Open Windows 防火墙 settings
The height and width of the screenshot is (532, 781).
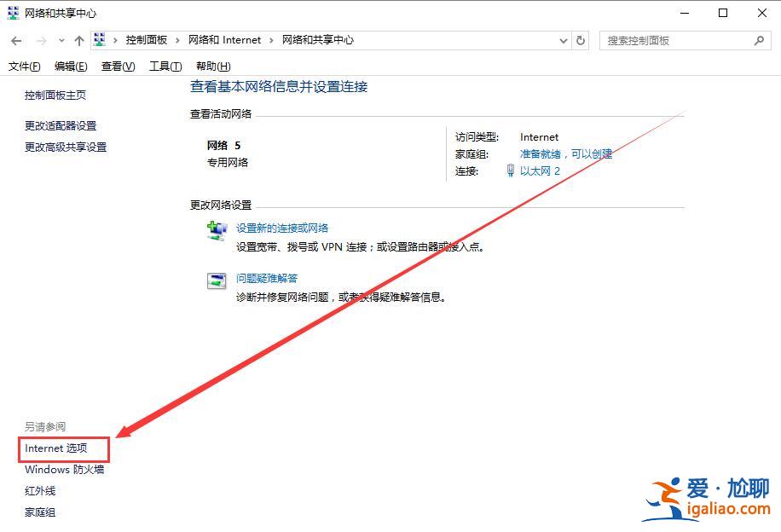pos(63,469)
